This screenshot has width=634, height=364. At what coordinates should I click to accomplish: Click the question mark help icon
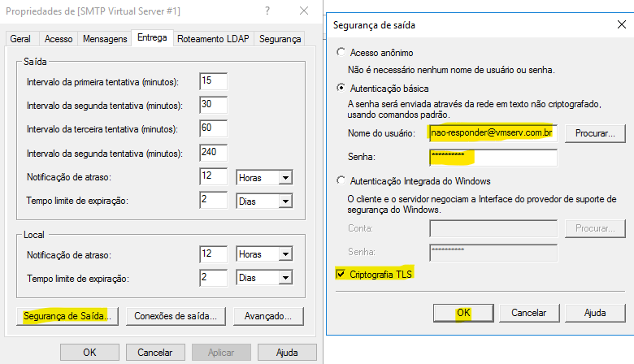click(x=267, y=11)
